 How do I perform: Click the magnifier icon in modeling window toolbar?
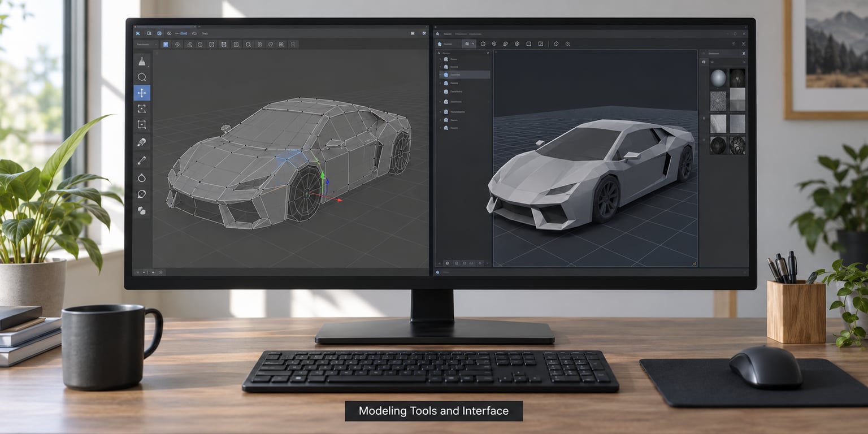248,44
